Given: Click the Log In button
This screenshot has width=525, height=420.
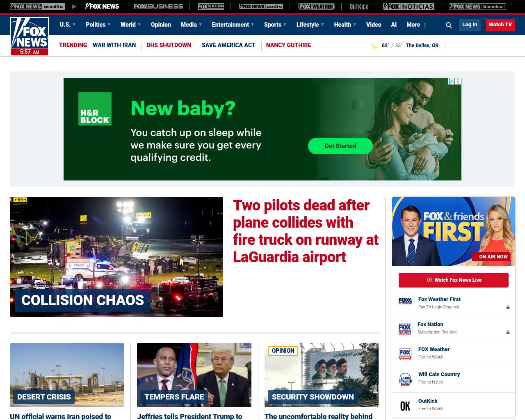Looking at the screenshot, I should [470, 25].
